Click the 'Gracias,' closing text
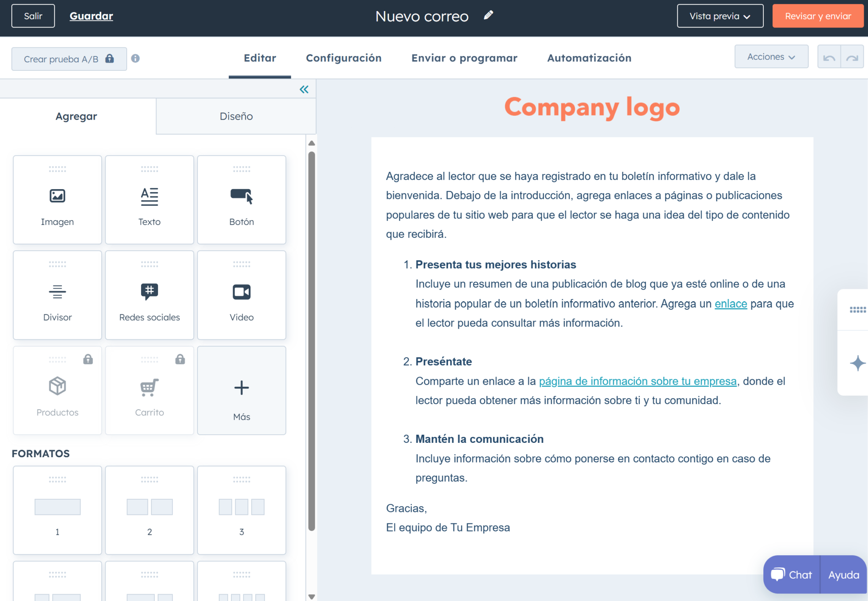Screen dimensions: 868x601 click(406, 509)
